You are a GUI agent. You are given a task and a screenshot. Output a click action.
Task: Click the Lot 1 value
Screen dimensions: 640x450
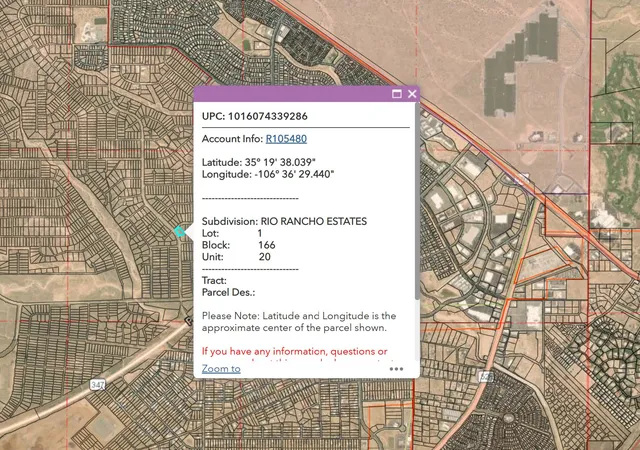(x=260, y=233)
